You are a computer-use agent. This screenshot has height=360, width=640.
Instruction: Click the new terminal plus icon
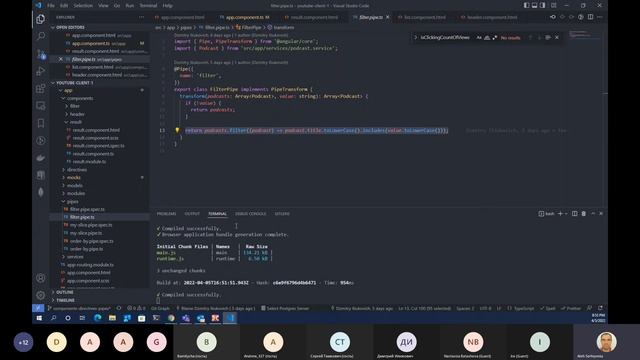[560, 213]
